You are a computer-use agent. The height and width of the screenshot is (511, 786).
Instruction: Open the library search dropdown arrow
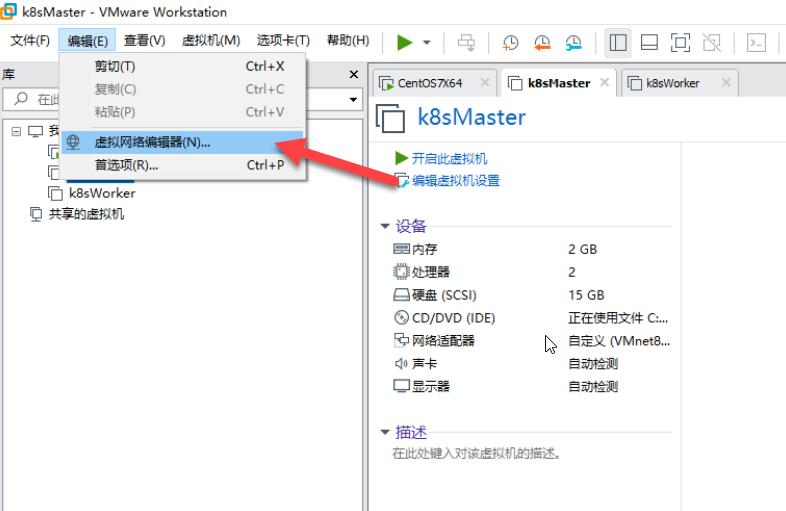point(353,99)
